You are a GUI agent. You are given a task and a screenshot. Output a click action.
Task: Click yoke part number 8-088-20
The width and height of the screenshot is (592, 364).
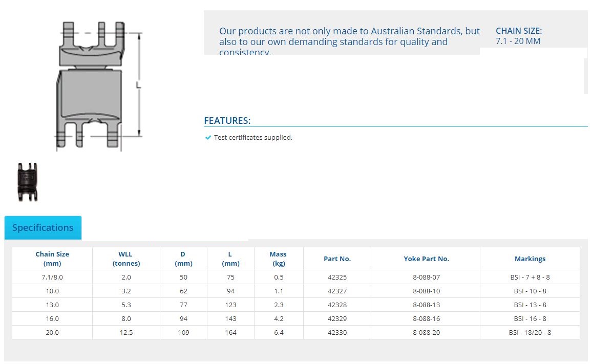426,333
